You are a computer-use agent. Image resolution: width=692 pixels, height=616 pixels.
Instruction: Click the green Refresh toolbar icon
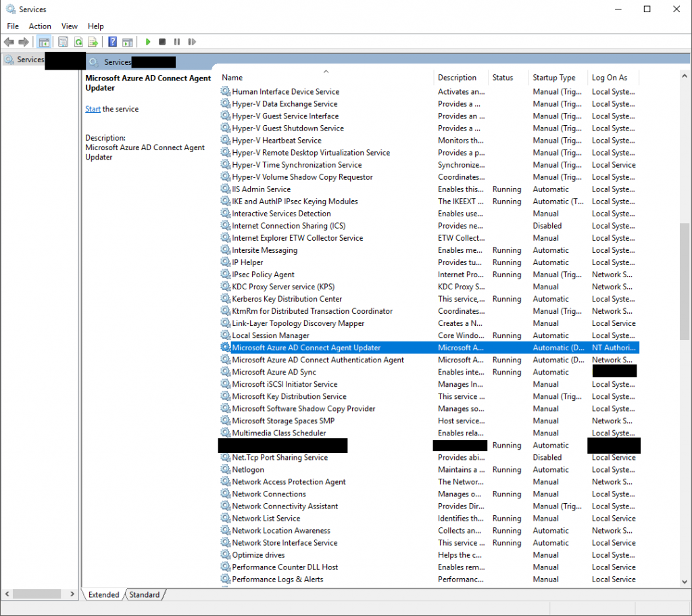pos(78,42)
